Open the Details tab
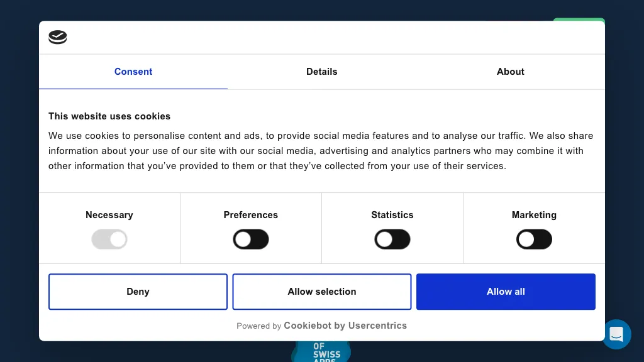Viewport: 644px width, 362px height. [x=322, y=72]
